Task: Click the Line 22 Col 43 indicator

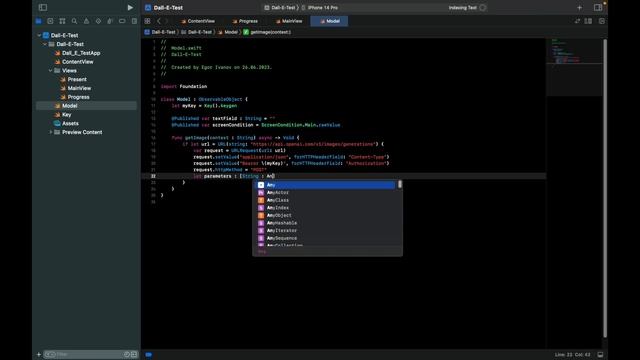Action: [573, 354]
